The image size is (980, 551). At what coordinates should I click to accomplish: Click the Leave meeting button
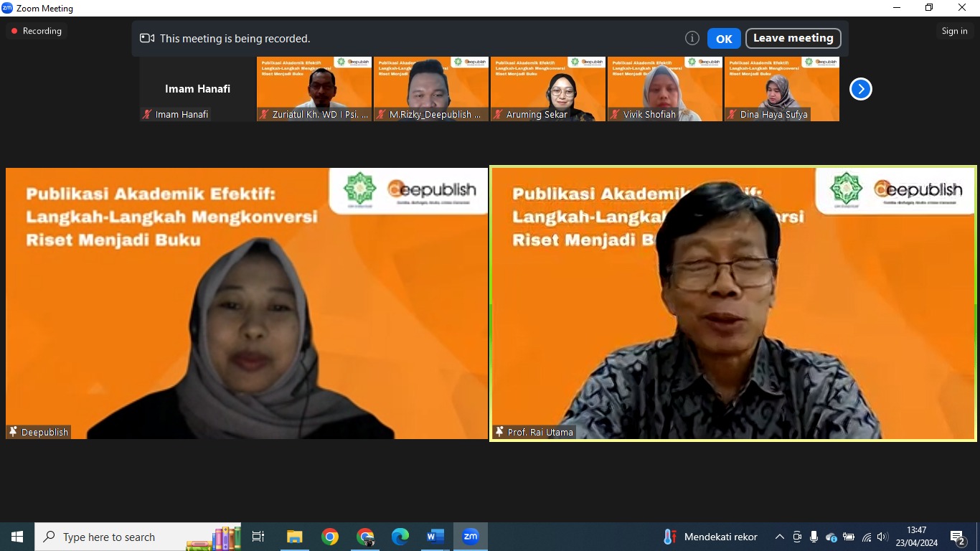click(793, 38)
